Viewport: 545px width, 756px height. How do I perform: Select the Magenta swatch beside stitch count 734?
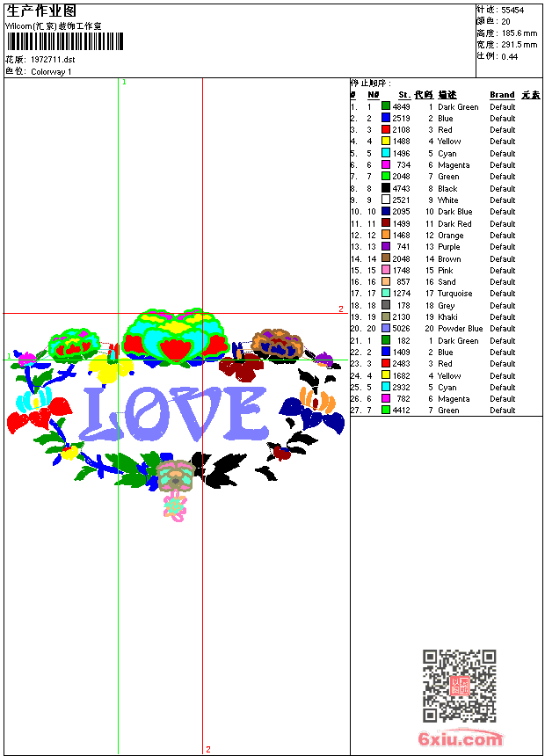coord(386,164)
